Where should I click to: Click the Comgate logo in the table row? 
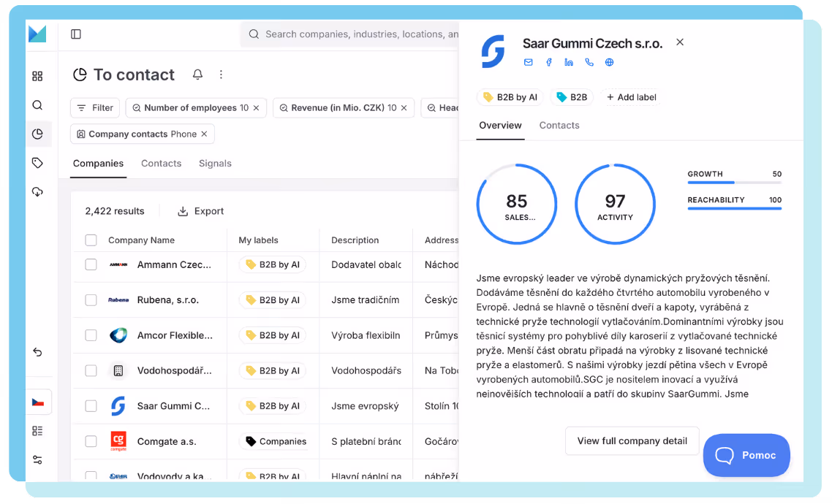tap(118, 441)
